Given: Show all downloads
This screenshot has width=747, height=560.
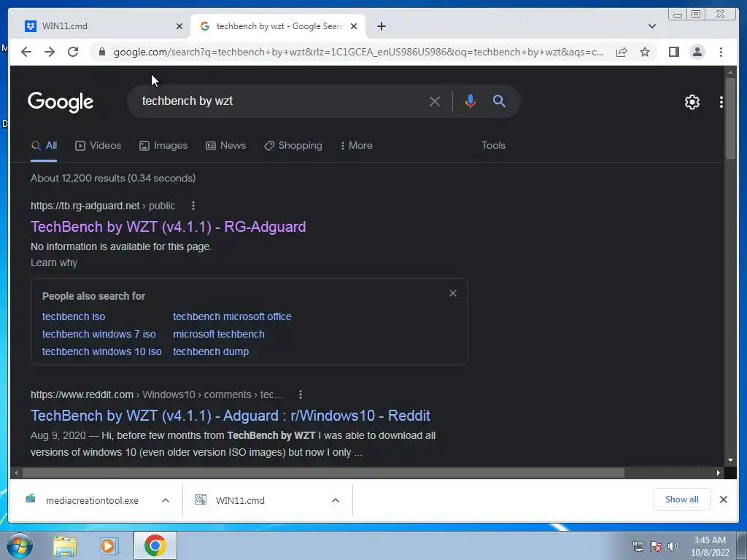Looking at the screenshot, I should pyautogui.click(x=681, y=499).
